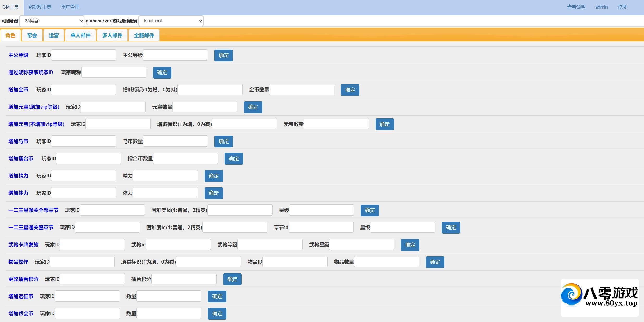
Task: Confirm the 增加远征币 row with 确定
Action: (217, 296)
